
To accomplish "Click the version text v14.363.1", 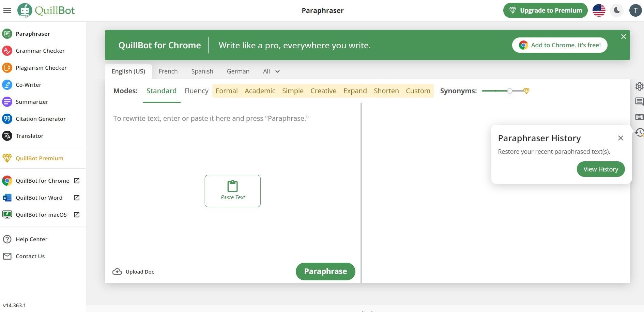I will [x=14, y=305].
